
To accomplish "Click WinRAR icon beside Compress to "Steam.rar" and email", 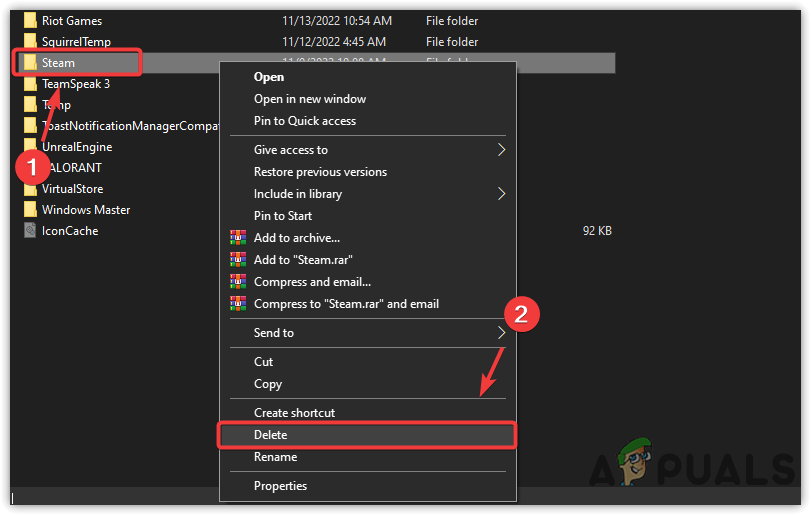I will pos(238,304).
